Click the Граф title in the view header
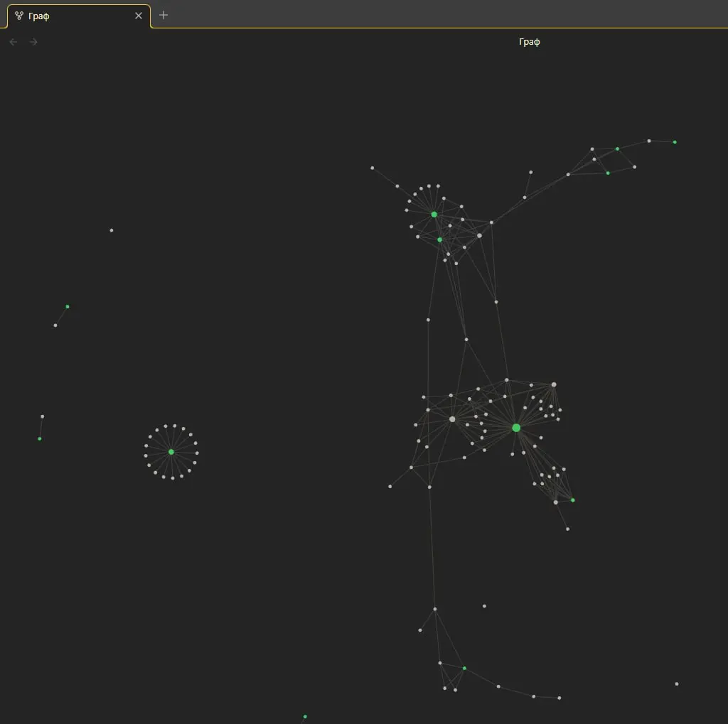Screen dimensions: 728x724 click(530, 42)
